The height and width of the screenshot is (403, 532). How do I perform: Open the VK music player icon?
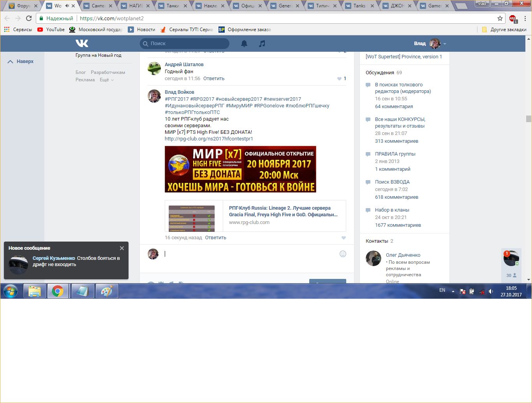coord(262,44)
